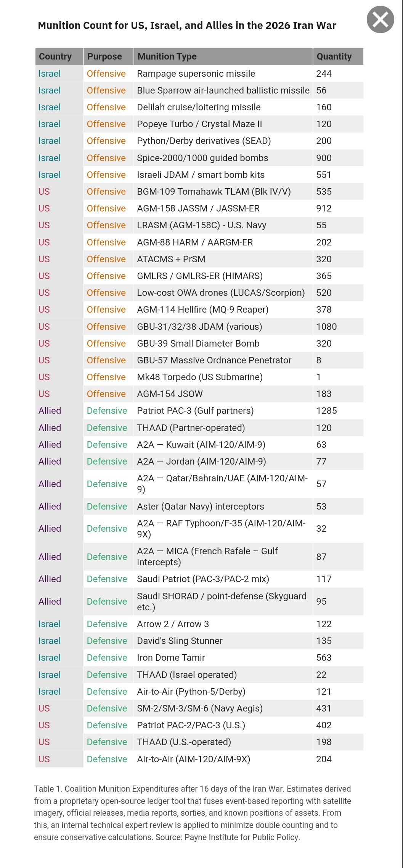Click the table title heading text

coord(187,26)
